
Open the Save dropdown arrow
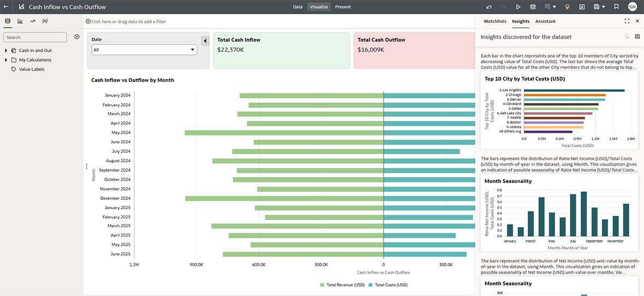coord(603,7)
